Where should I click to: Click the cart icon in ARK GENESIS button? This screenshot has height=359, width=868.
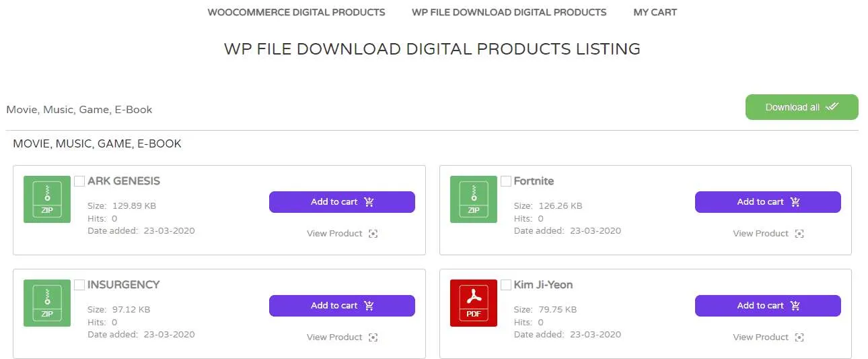click(x=369, y=202)
